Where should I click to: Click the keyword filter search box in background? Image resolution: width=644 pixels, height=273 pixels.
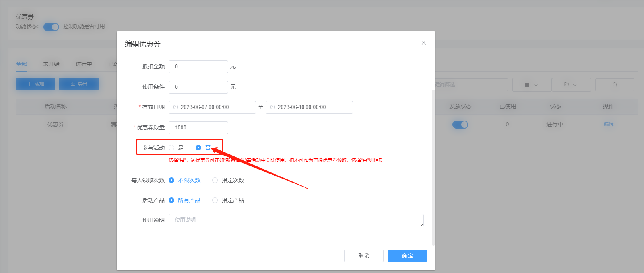coord(471,85)
